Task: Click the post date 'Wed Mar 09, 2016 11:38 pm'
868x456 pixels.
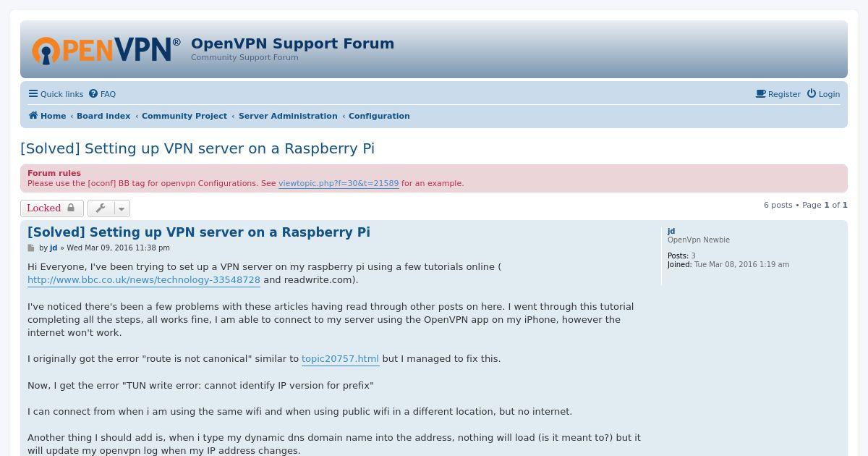Action: (x=118, y=248)
